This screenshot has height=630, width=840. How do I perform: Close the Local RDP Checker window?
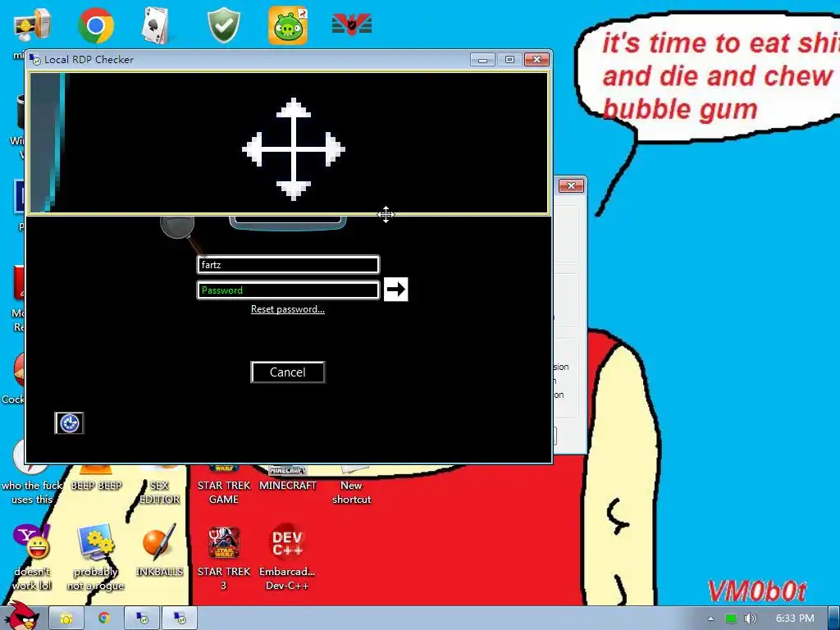[536, 59]
